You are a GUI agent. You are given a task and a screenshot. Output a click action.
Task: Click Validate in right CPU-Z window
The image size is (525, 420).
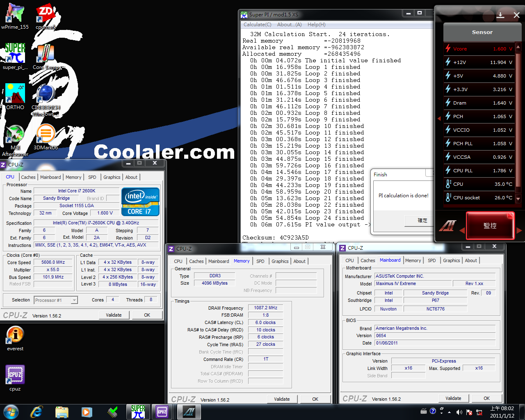[454, 398]
